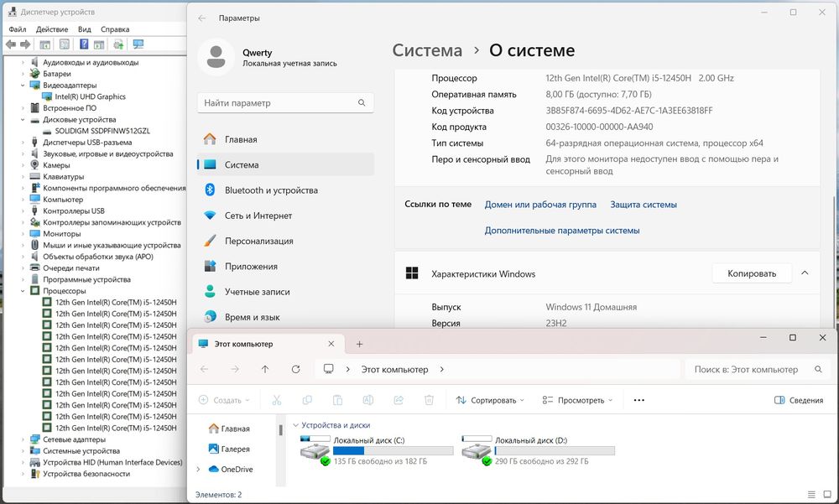This screenshot has width=839, height=504.
Task: Close the Этот компьютер tab
Action: click(331, 344)
